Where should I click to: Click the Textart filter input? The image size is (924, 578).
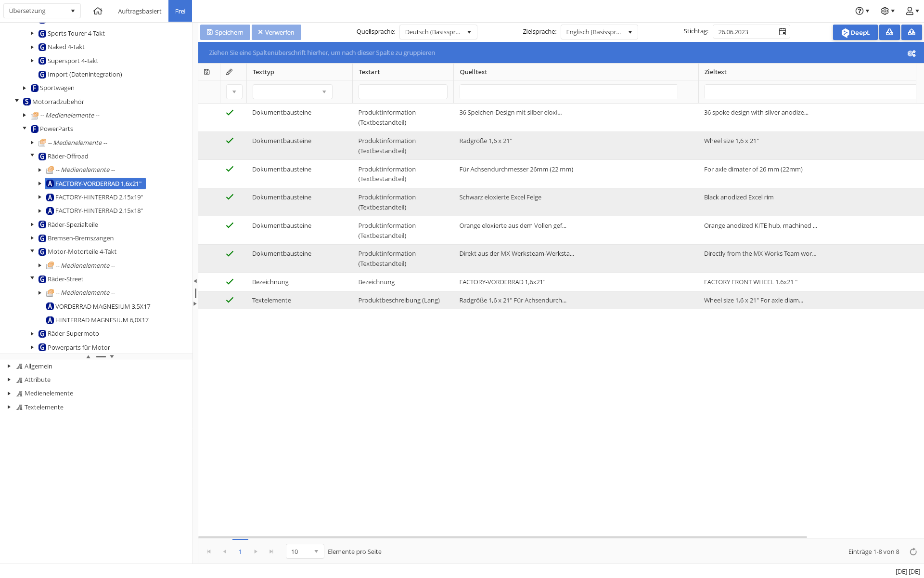pyautogui.click(x=403, y=92)
